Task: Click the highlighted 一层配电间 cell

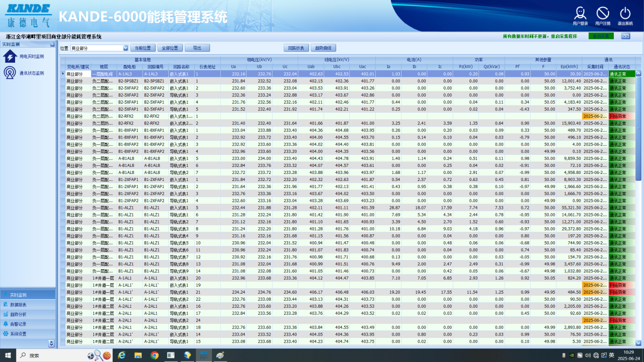Action: [x=104, y=74]
